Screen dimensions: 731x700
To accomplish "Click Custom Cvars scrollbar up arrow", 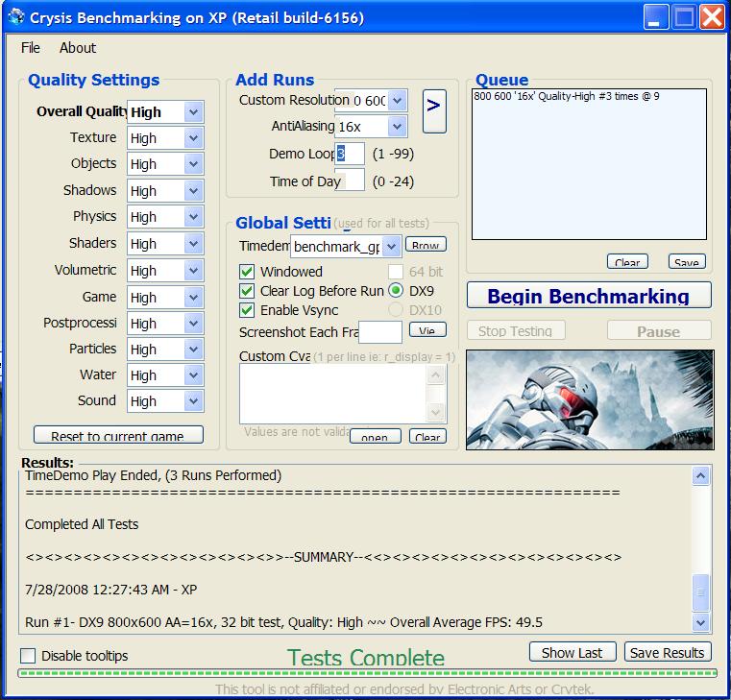I will pos(435,374).
